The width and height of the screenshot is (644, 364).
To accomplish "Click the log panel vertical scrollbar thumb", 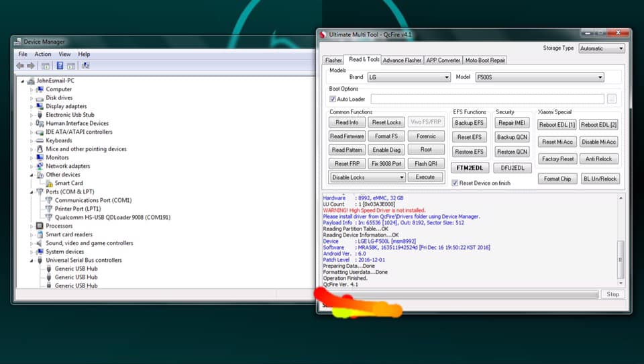I will [621, 259].
